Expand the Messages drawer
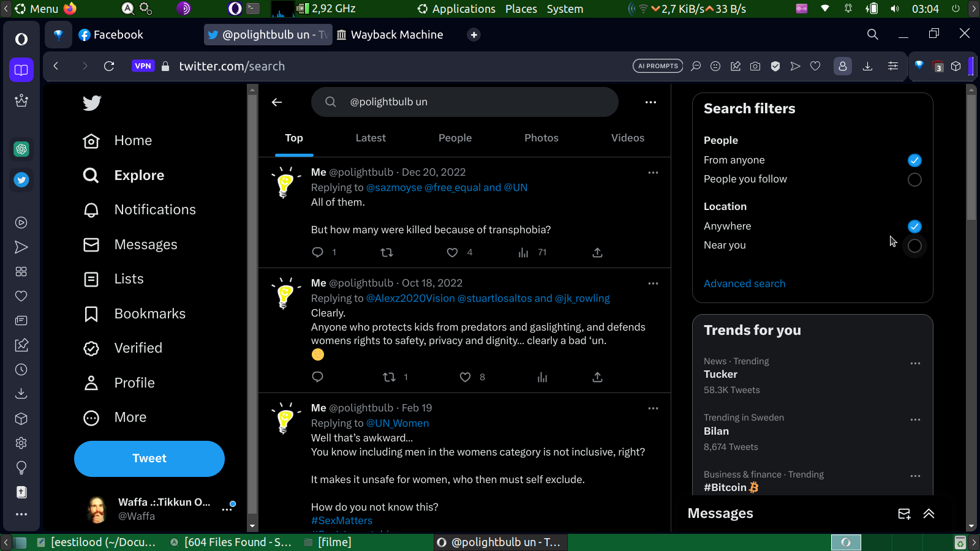The image size is (980, 551). [929, 514]
